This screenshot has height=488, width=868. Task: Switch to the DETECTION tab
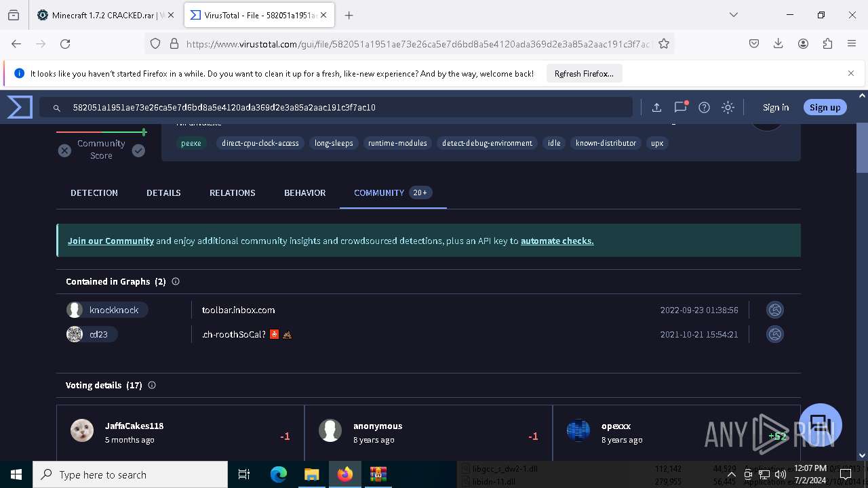tap(94, 192)
